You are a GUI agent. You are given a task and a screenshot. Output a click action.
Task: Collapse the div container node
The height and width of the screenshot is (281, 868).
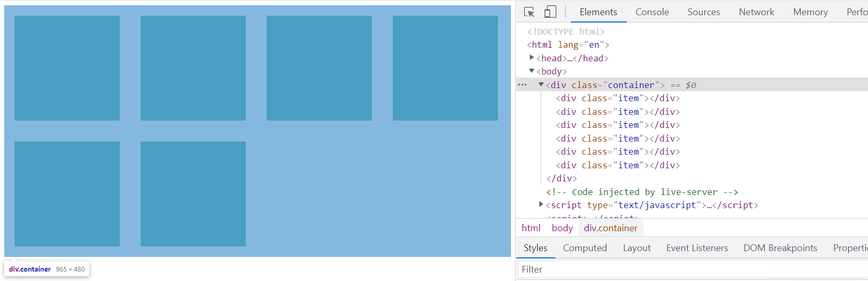[541, 84]
